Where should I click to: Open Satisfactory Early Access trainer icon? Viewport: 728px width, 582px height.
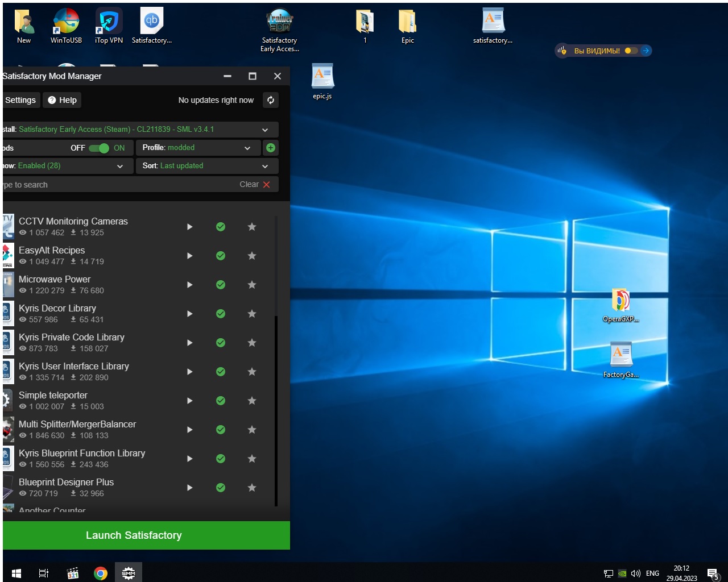pos(279,31)
